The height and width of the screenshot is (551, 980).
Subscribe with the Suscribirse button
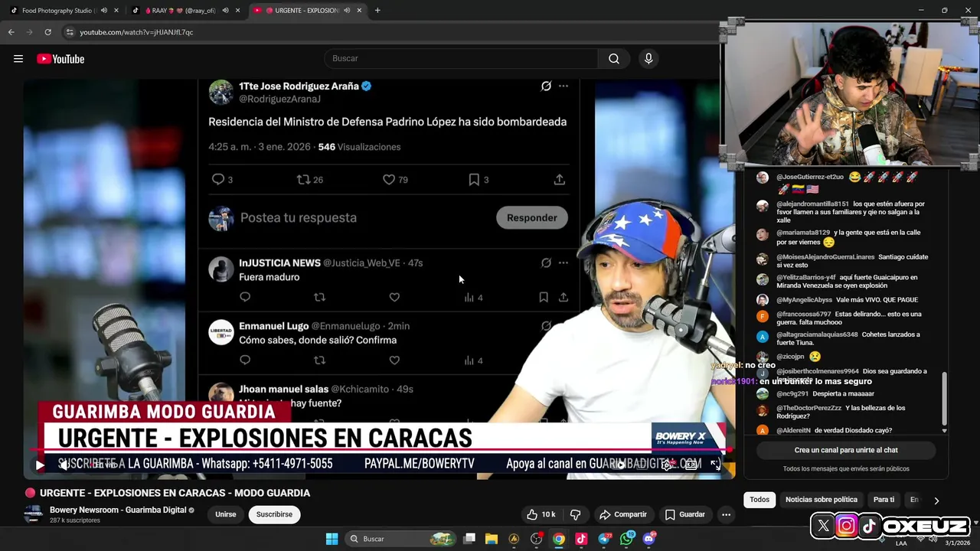[x=274, y=514]
